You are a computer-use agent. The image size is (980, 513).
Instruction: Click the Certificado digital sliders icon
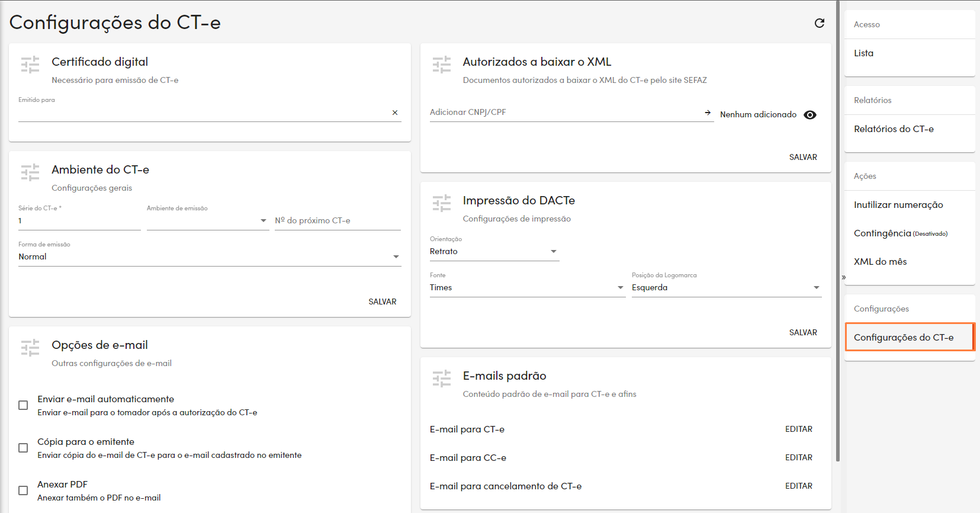(x=30, y=65)
